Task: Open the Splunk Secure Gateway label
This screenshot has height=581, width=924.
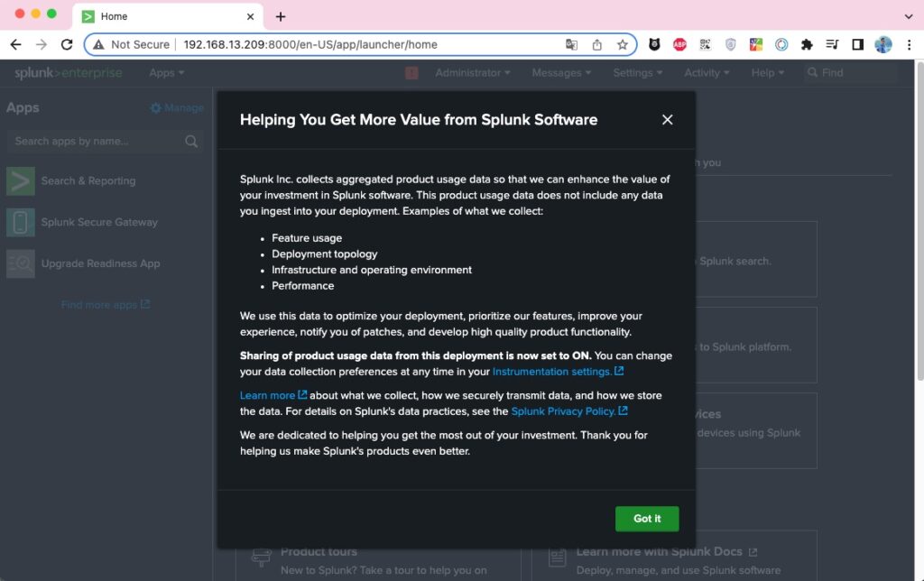Action: pos(99,222)
